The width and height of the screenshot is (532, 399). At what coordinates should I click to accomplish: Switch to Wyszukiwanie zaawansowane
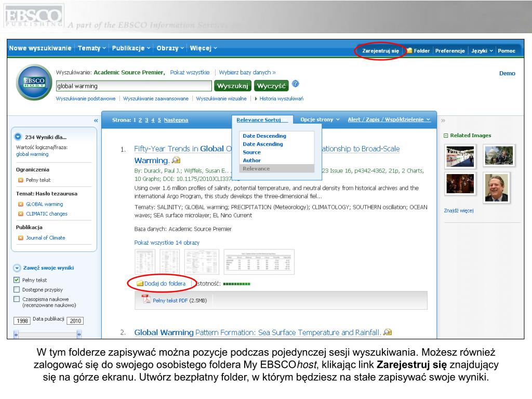click(x=156, y=99)
